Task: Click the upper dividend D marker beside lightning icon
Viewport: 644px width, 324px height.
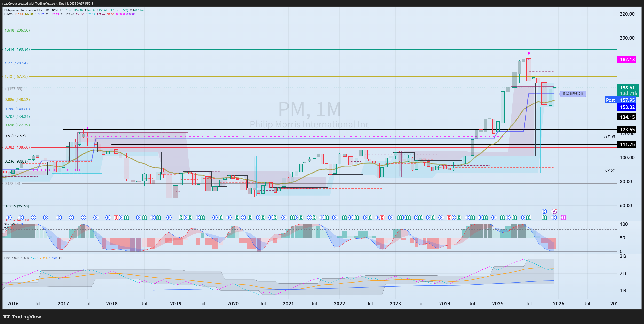Action: pyautogui.click(x=544, y=211)
